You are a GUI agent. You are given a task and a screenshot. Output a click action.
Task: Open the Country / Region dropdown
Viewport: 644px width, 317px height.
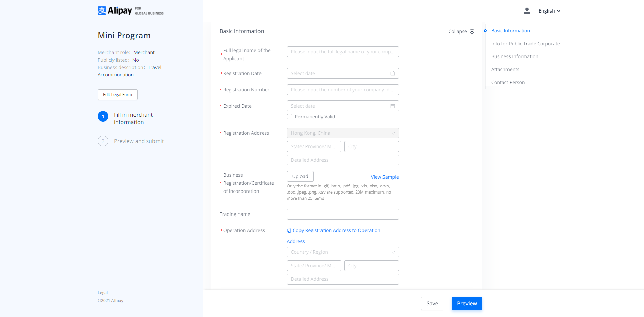pos(342,252)
